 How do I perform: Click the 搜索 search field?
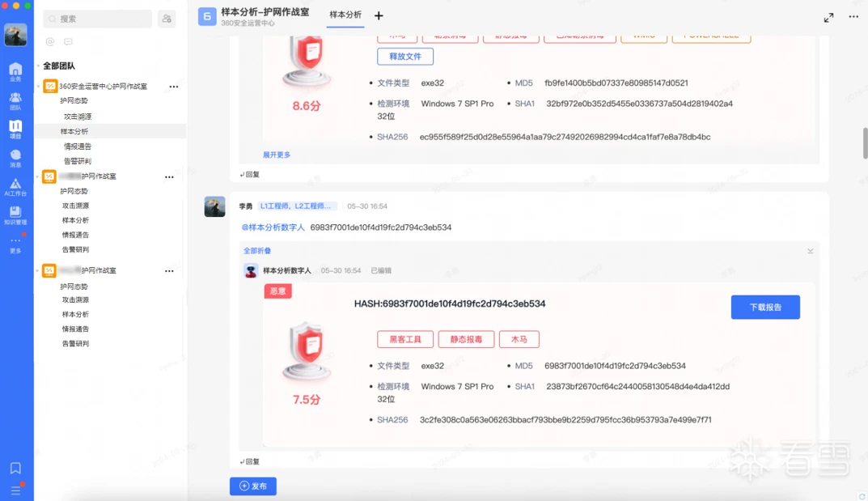click(97, 19)
